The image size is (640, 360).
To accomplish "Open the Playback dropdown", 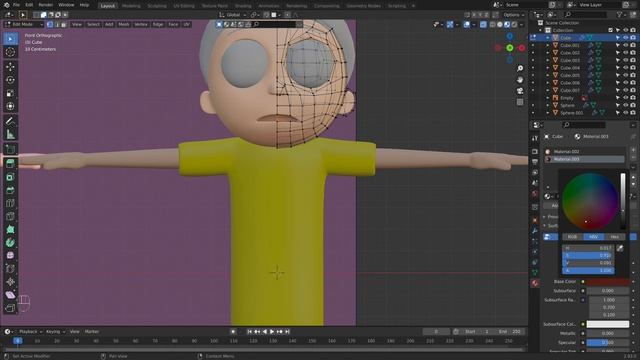I will 30,331.
